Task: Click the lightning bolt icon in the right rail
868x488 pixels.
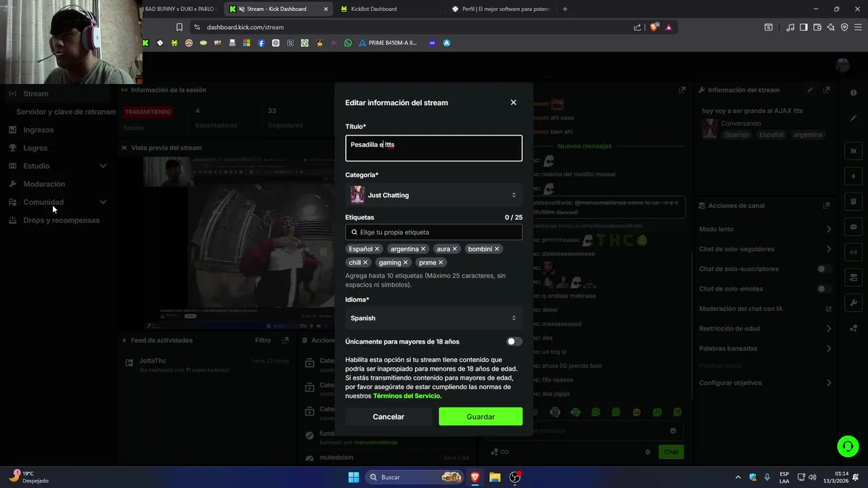Action: (x=854, y=176)
